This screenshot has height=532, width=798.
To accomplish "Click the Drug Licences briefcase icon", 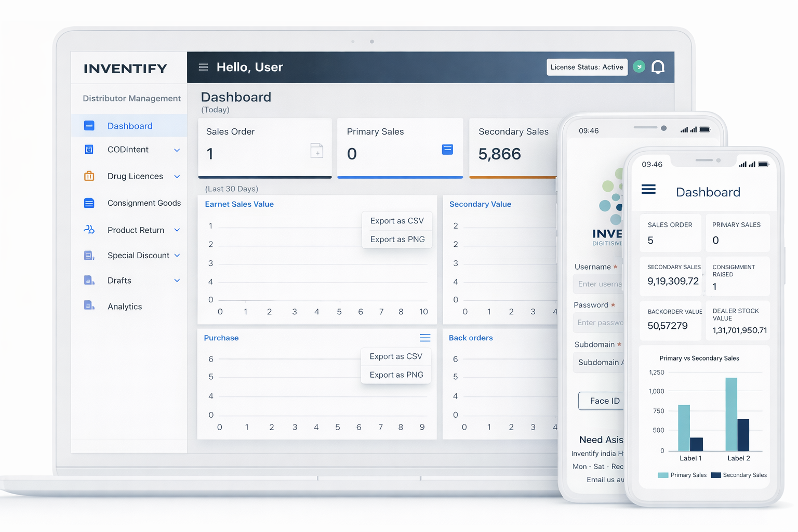I will point(89,176).
